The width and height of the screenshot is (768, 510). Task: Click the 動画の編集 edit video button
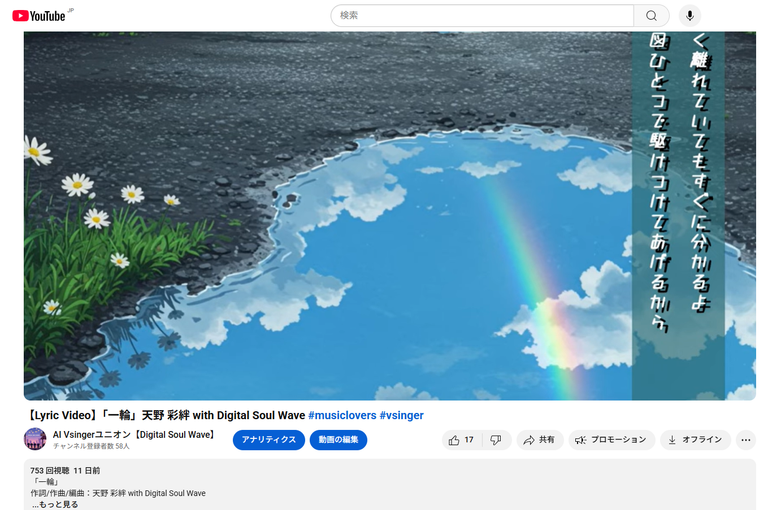338,440
